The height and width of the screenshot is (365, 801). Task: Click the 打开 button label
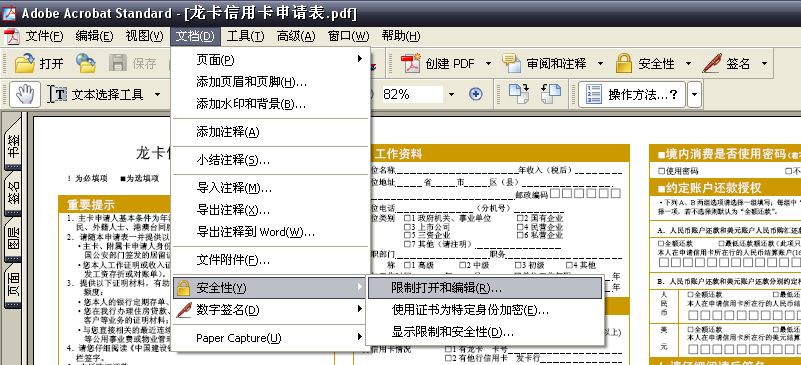[x=52, y=64]
